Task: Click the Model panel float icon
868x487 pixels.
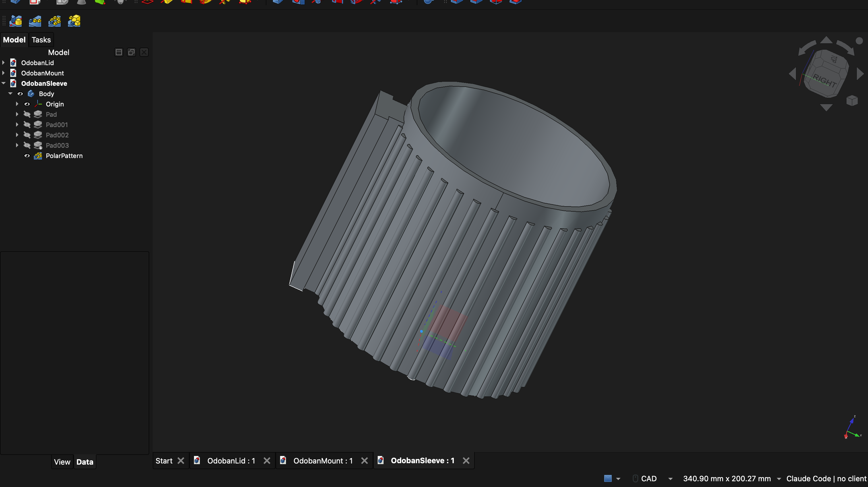Action: pyautogui.click(x=131, y=52)
